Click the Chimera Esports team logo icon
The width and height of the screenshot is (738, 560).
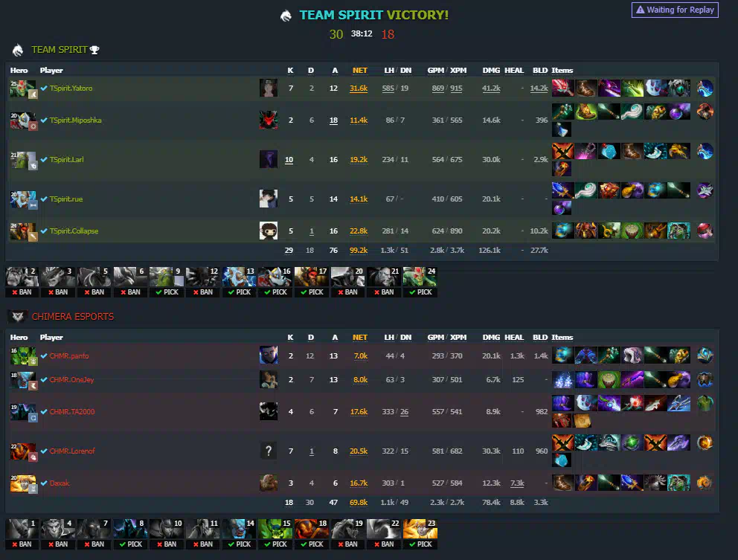[x=18, y=316]
